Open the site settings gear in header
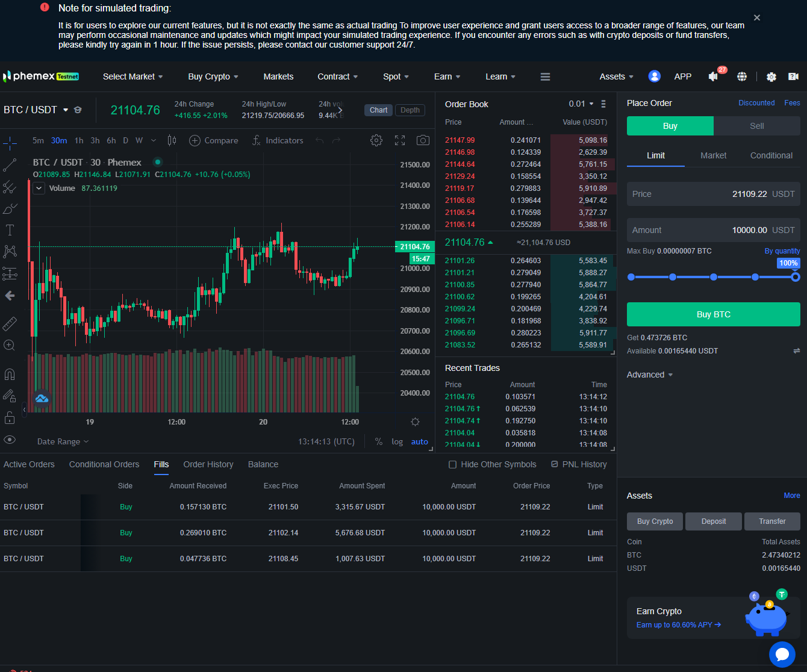807x672 pixels. coord(771,76)
